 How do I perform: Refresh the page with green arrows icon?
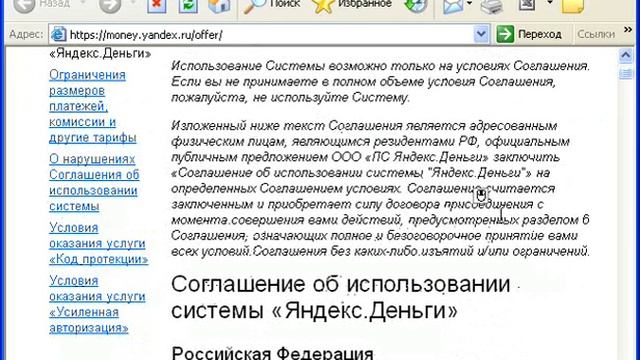(x=188, y=5)
